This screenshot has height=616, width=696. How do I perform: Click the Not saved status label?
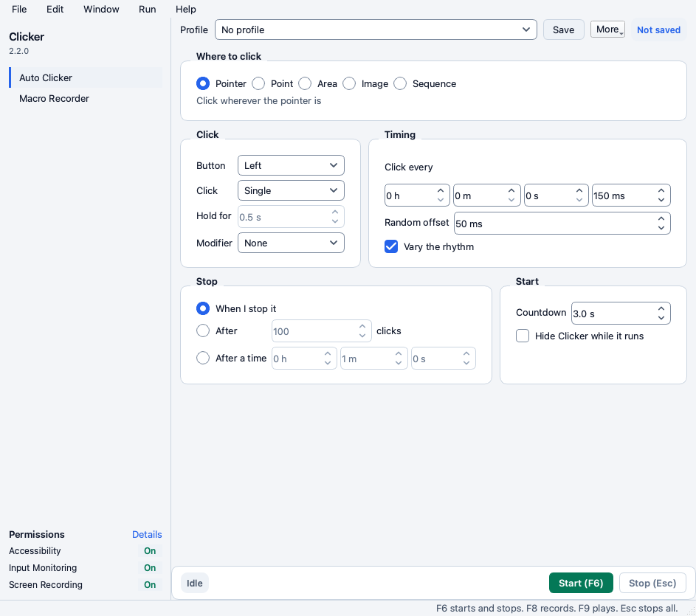658,30
